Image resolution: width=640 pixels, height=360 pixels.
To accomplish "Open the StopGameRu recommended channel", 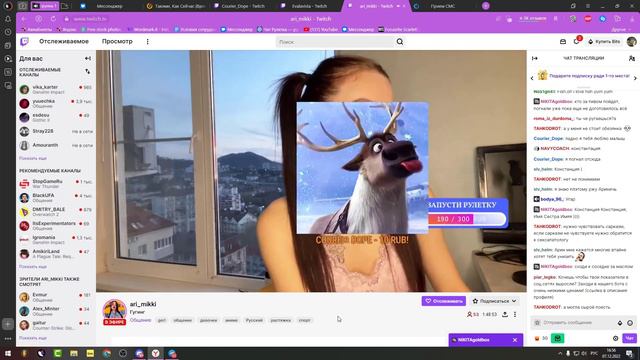I will pyautogui.click(x=56, y=184).
